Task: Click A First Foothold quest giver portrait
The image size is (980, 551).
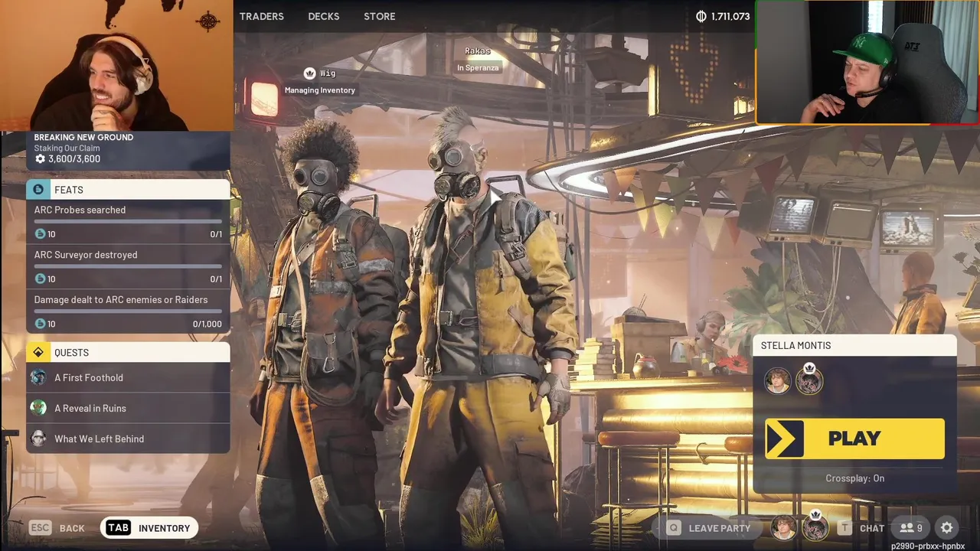Action: (x=38, y=377)
